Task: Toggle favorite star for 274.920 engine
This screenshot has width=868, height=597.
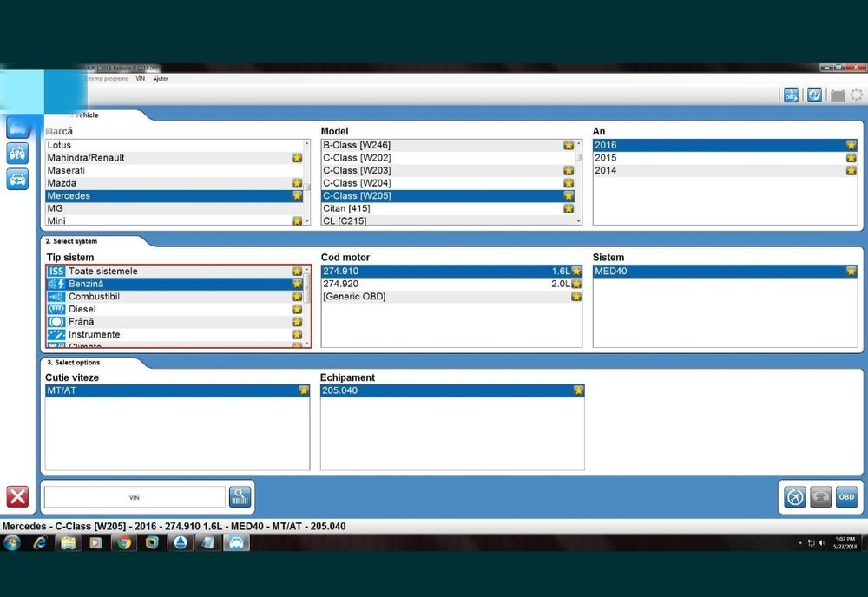Action: pos(576,284)
